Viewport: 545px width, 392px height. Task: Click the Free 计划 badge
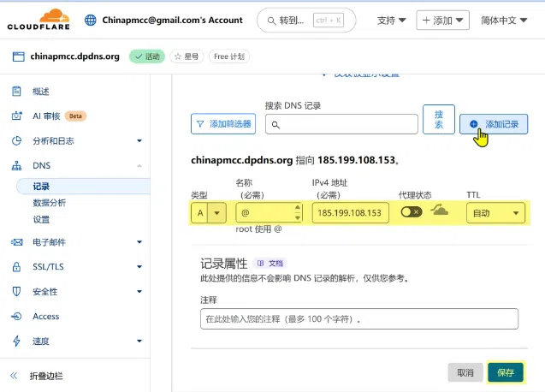tap(229, 56)
